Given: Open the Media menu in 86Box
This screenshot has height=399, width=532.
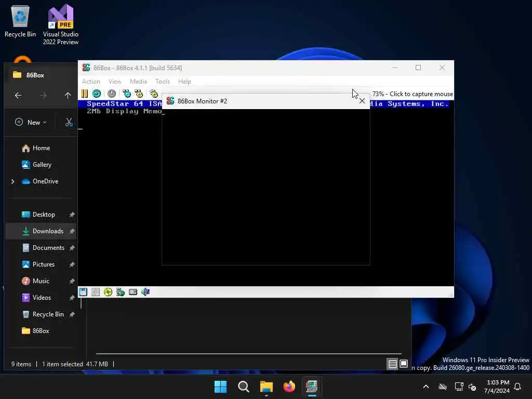Looking at the screenshot, I should click(138, 82).
